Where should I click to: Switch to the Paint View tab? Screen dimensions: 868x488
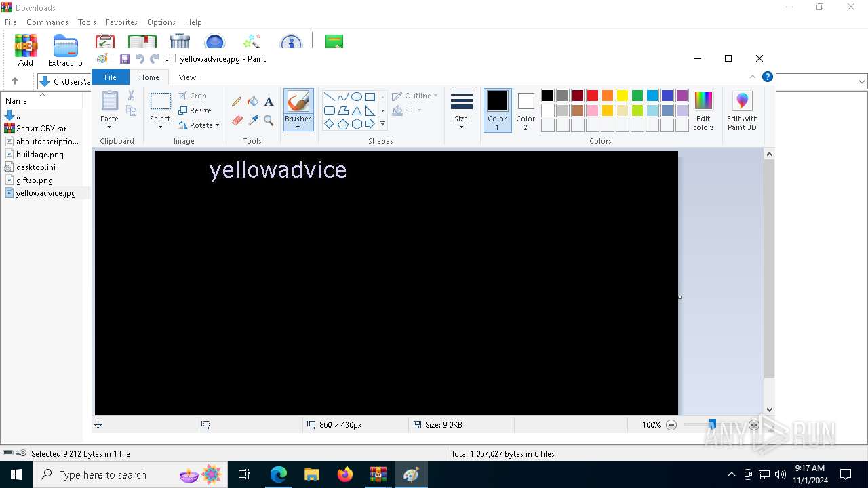pyautogui.click(x=187, y=77)
